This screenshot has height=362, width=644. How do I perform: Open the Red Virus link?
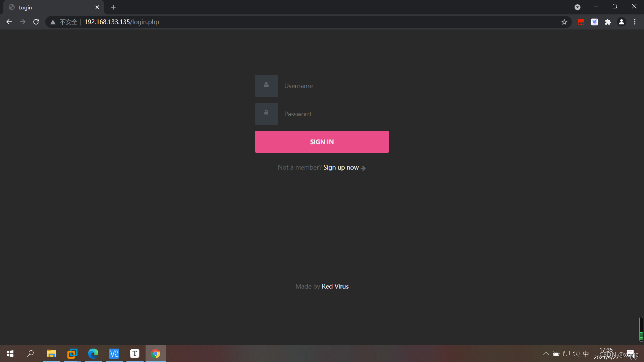[335, 286]
